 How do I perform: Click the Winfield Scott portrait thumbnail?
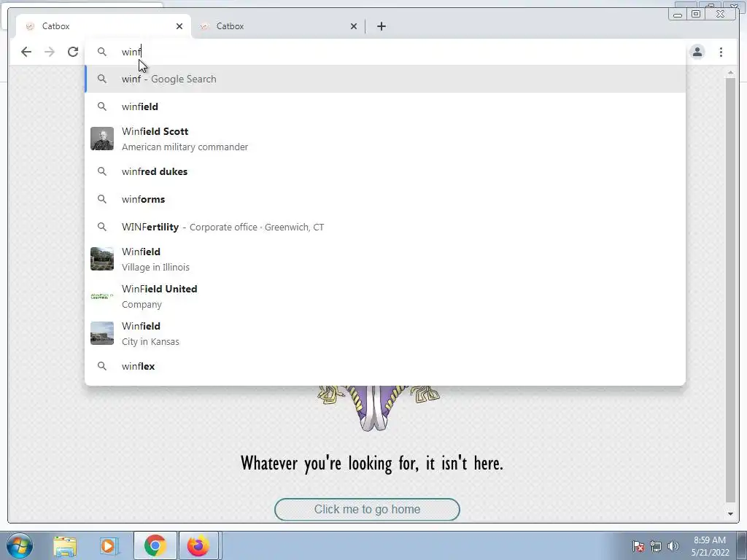102,139
